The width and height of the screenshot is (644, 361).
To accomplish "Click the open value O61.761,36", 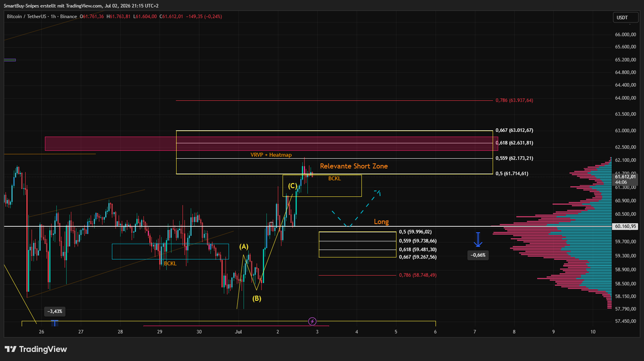I will [x=92, y=17].
